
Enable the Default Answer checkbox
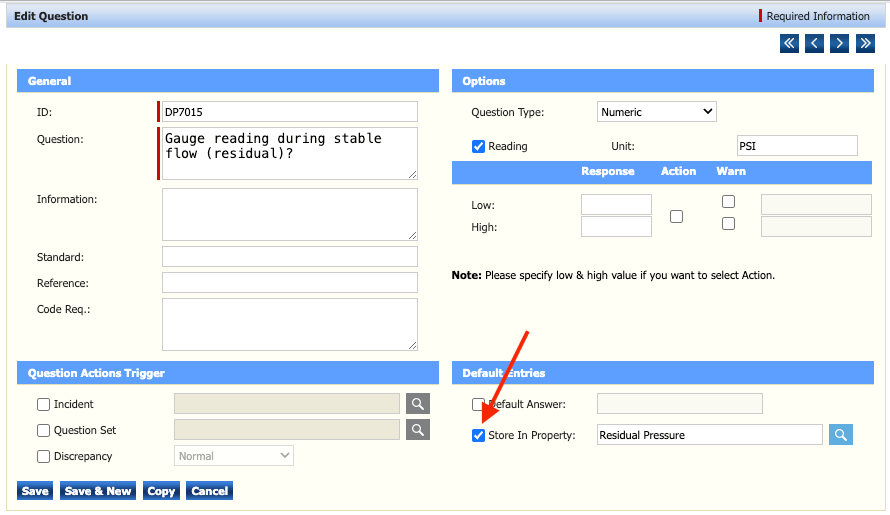coord(479,405)
